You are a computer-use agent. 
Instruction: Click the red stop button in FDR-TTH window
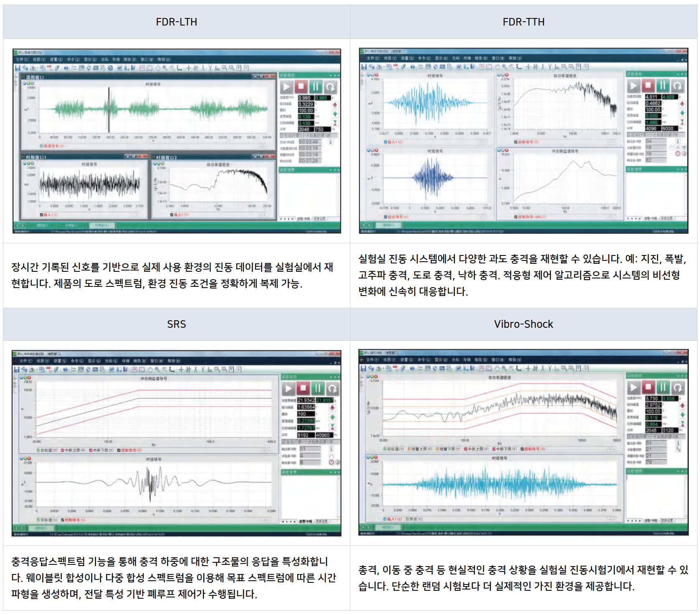click(x=648, y=86)
